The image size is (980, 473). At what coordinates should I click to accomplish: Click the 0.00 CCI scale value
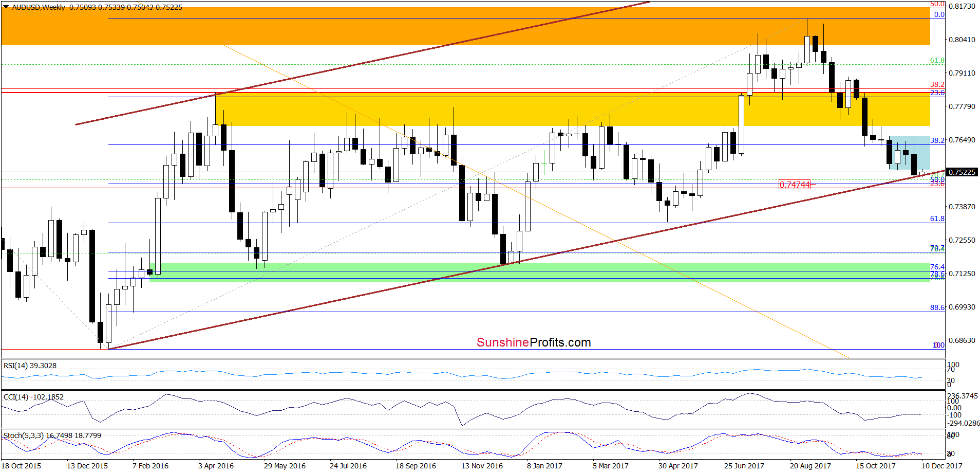(954, 408)
